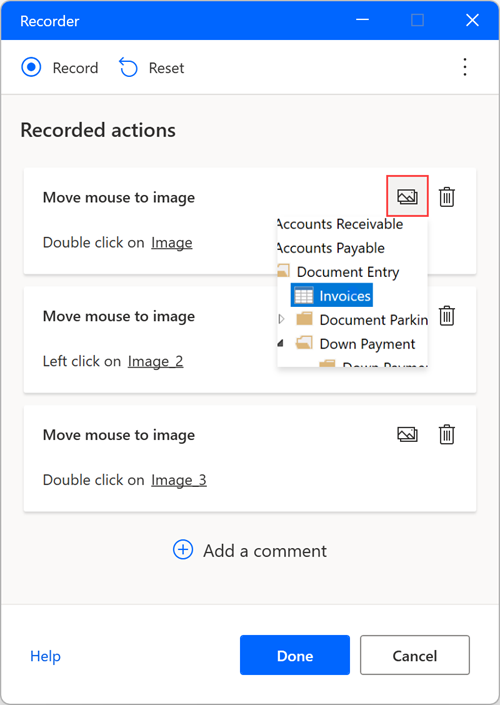Close the Recorder window
This screenshot has height=705, width=500.
click(472, 20)
